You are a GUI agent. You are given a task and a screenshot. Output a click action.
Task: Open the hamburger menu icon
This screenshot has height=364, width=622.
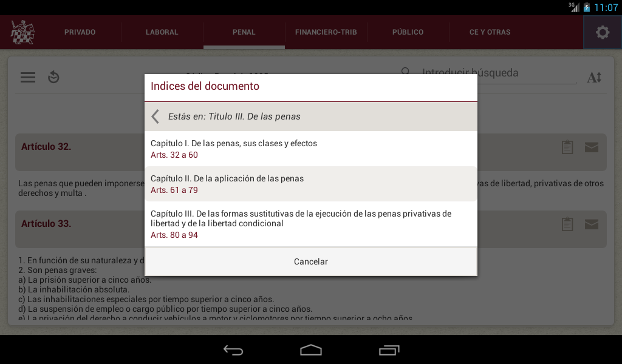(x=28, y=77)
